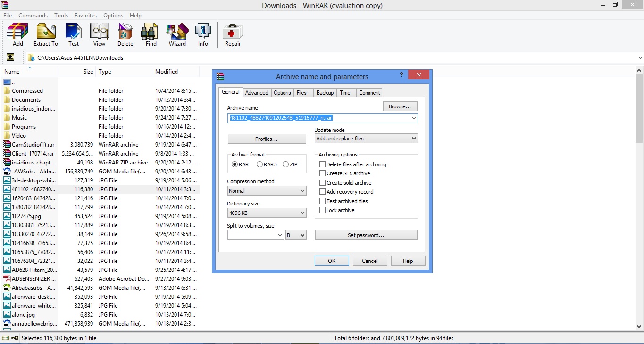Enable Create SFX archive
Image resolution: width=644 pixels, height=344 pixels.
(x=323, y=173)
